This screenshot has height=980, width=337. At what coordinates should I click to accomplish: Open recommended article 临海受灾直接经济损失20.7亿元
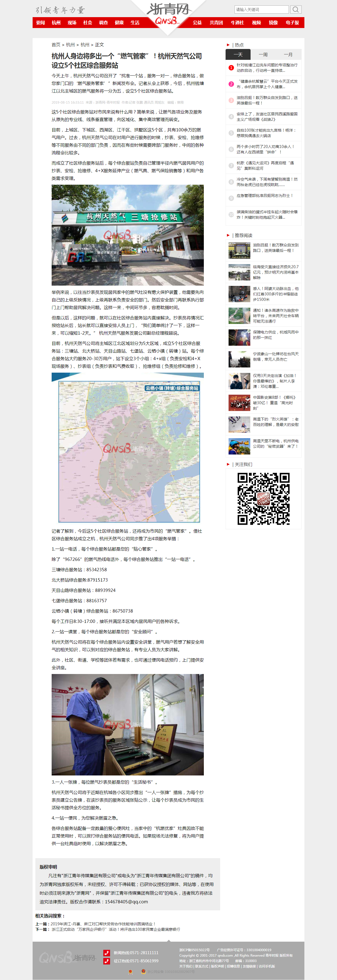(276, 272)
